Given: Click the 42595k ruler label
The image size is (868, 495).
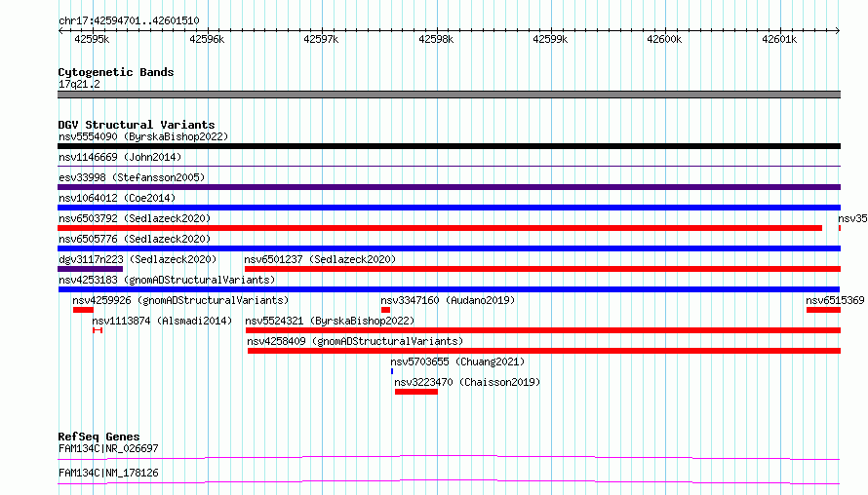Looking at the screenshot, I should [92, 39].
